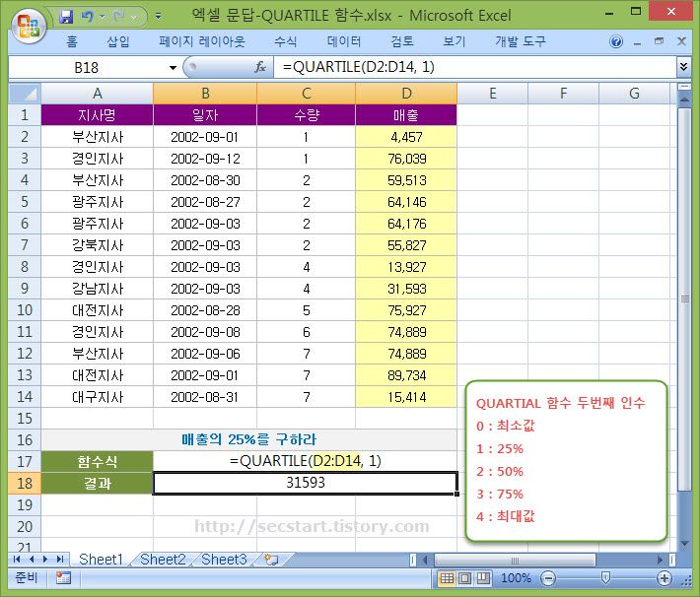Click the Excel Help question mark icon
This screenshot has height=597, width=700.
point(616,42)
